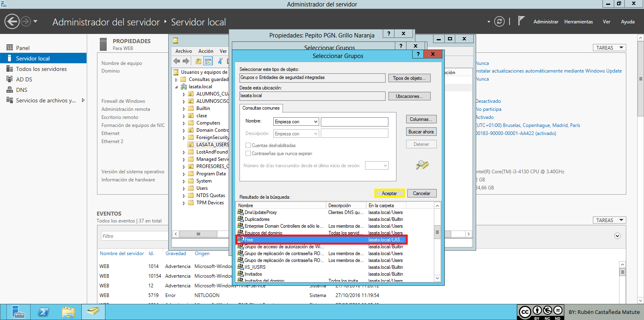Viewport: 644px width, 320px height.
Task: Open File Explorer from the taskbar
Action: (x=68, y=312)
